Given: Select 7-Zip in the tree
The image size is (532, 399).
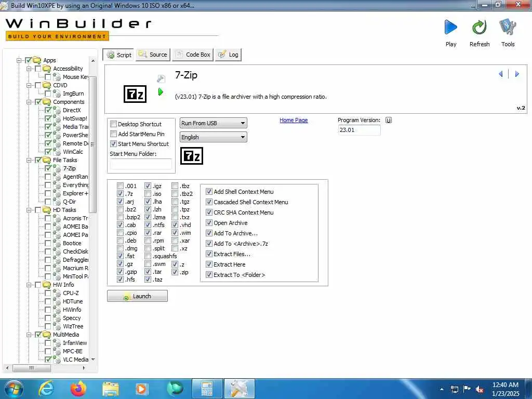Looking at the screenshot, I should coord(69,168).
